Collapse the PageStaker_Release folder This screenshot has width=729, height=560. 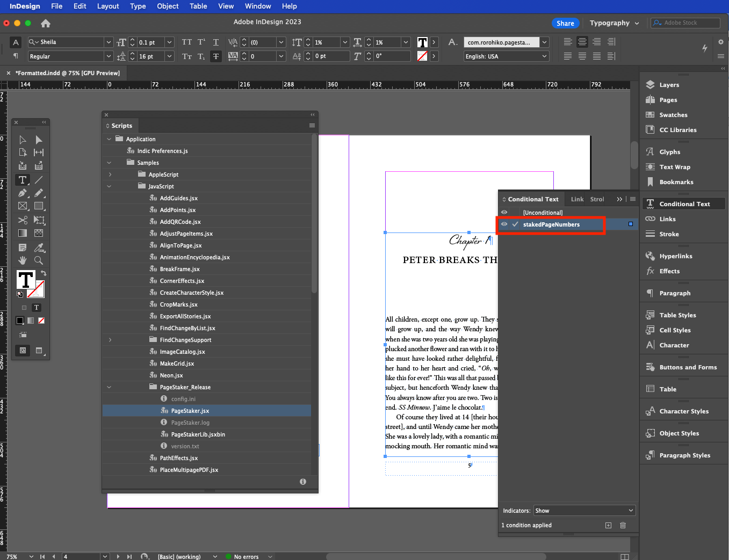[x=109, y=387]
